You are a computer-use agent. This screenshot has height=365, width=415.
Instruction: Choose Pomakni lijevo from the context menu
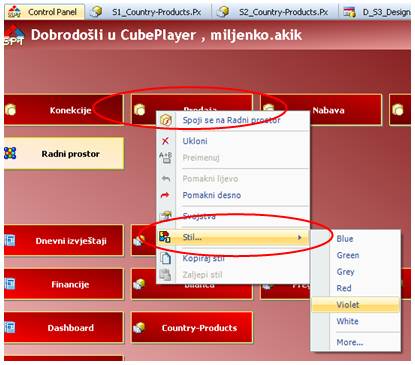pyautogui.click(x=233, y=179)
